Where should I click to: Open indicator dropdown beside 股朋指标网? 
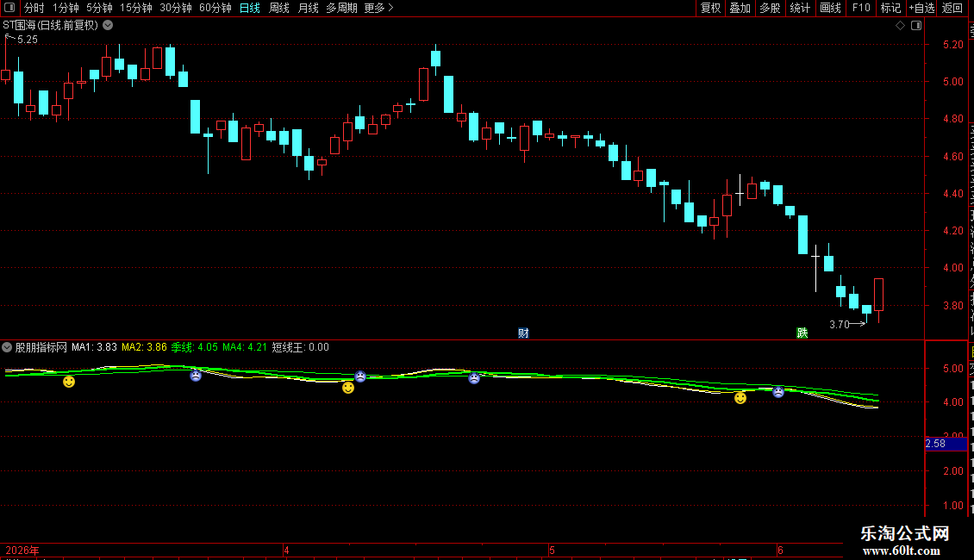7,347
